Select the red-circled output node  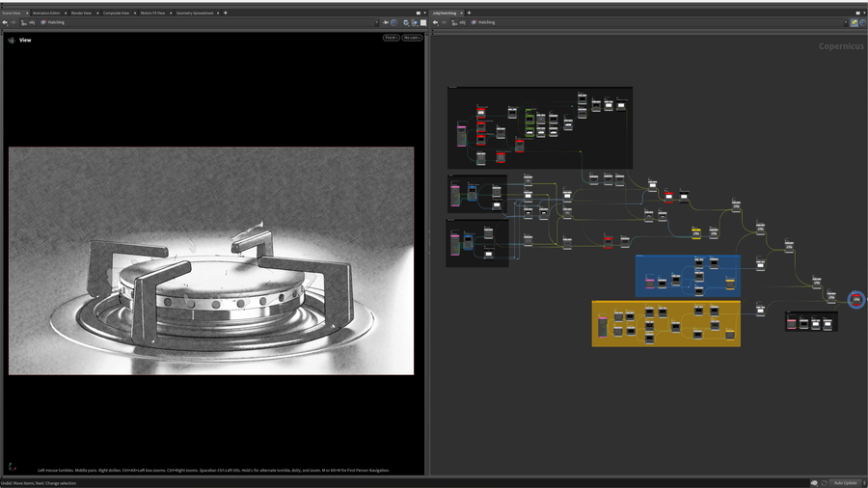click(x=855, y=300)
